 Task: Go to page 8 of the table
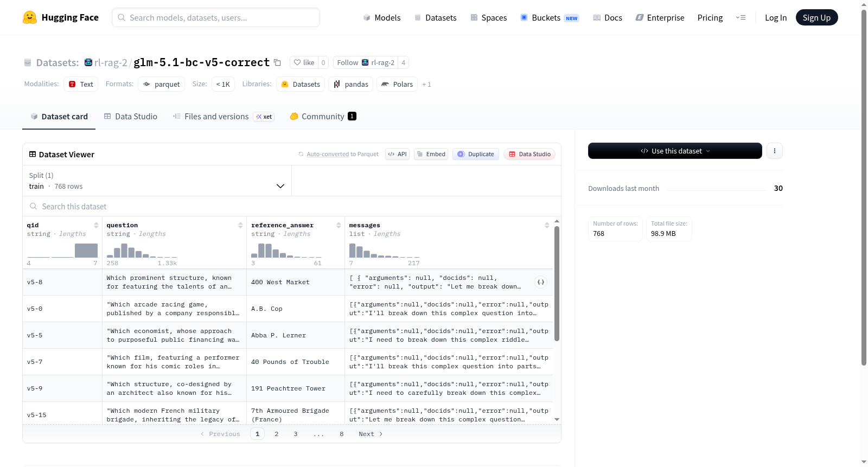(x=342, y=434)
